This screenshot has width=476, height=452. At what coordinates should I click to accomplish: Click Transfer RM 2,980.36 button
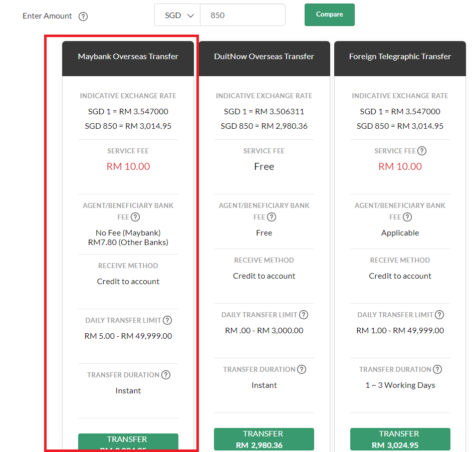coord(264,439)
